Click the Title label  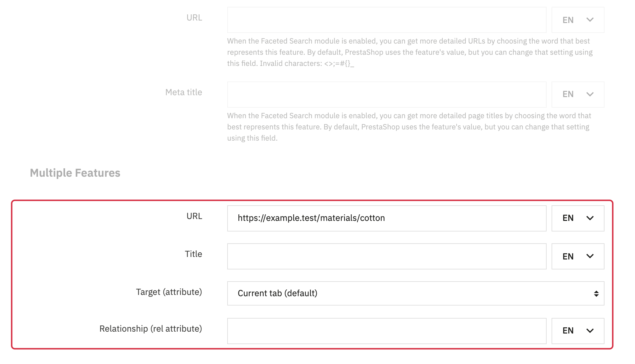[194, 254]
